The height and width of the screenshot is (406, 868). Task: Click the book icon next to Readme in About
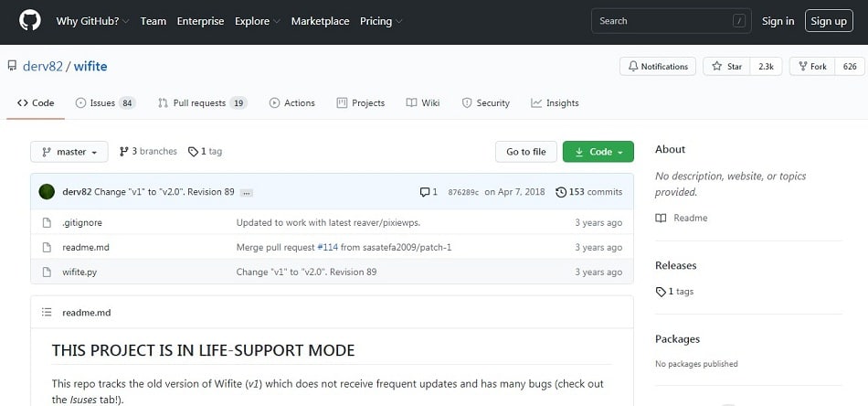tap(661, 219)
